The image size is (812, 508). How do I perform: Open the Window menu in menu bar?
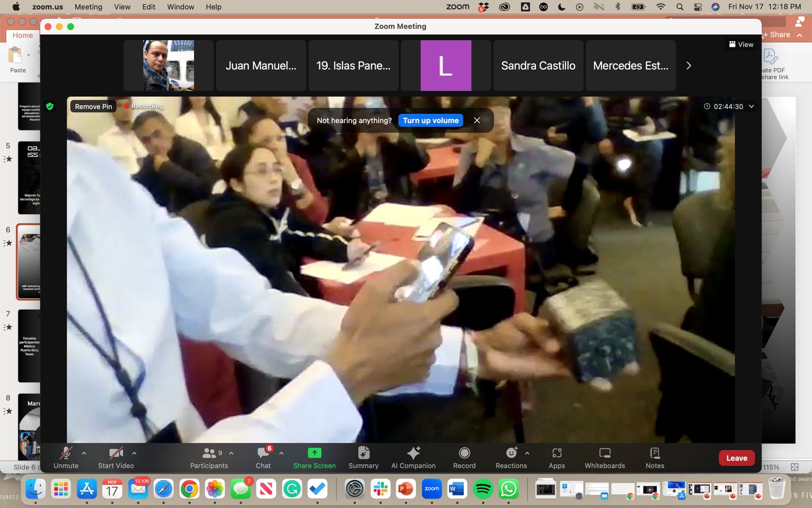180,7
